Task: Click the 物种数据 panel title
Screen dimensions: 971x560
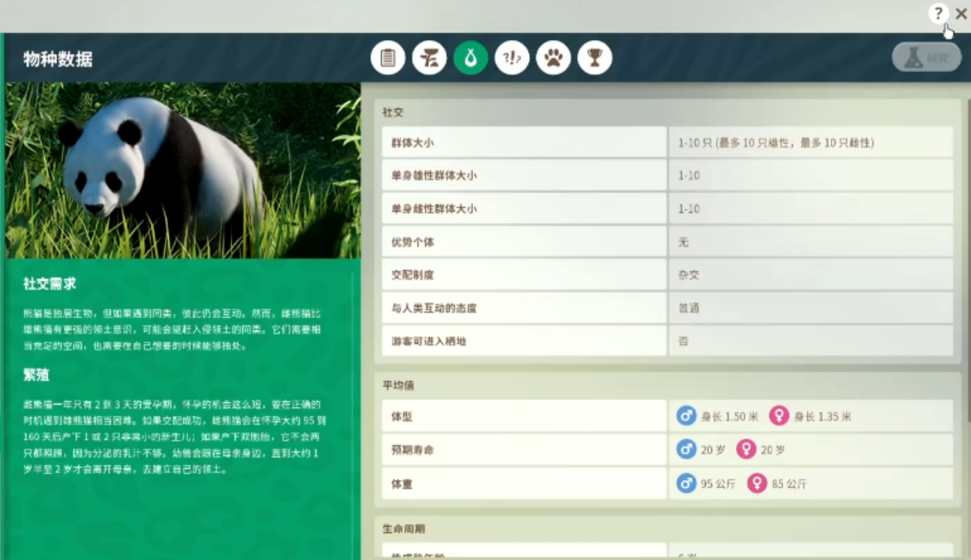Action: (58, 59)
